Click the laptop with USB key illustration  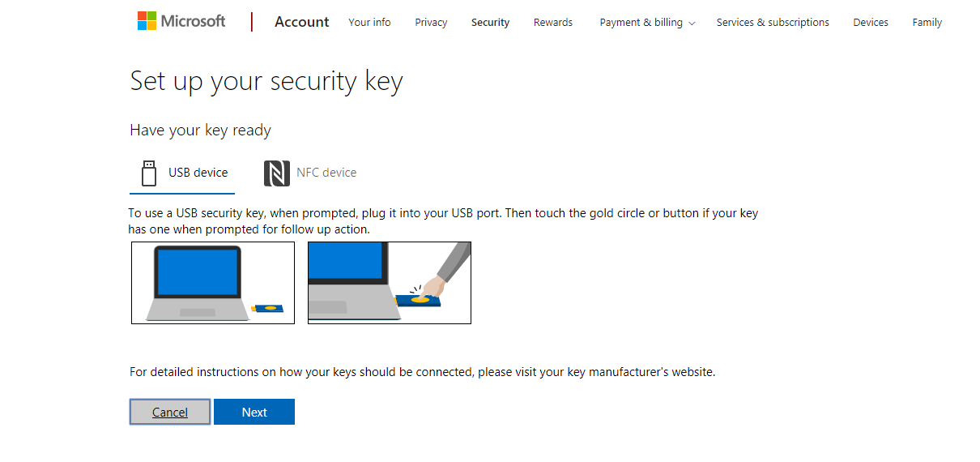tap(213, 283)
